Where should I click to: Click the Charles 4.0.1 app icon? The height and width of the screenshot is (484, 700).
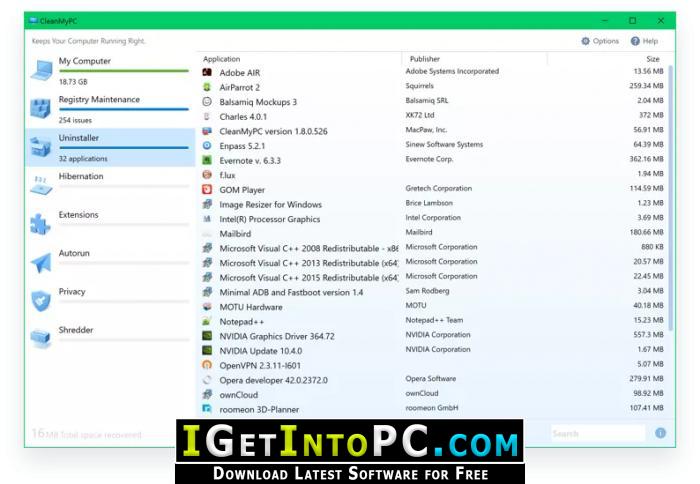(207, 117)
